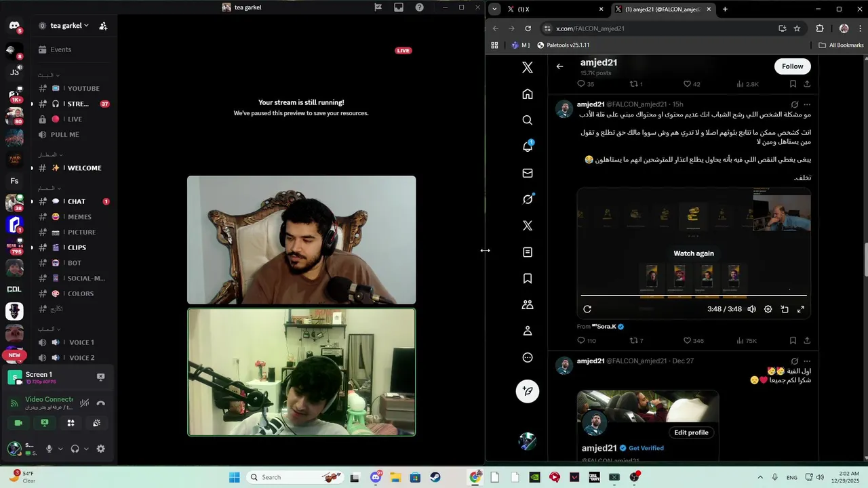Viewport: 868px width, 488px height.
Task: Open Discord user settings gear
Action: tap(101, 449)
